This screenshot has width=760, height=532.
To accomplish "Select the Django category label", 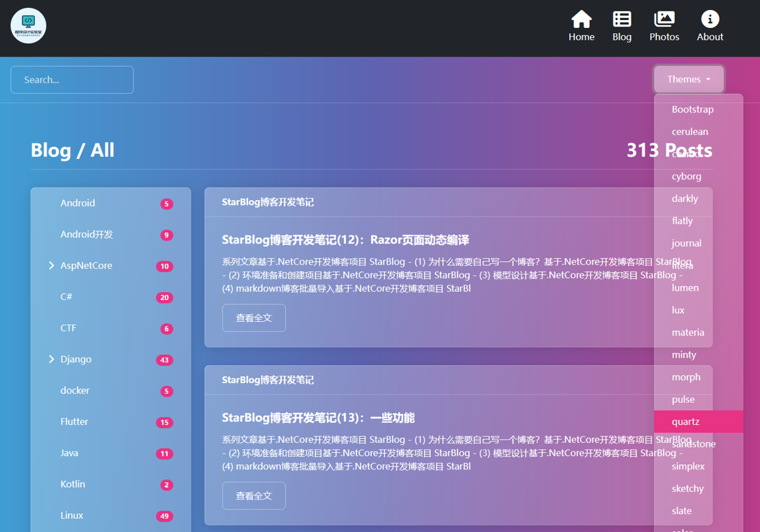I will tap(76, 359).
